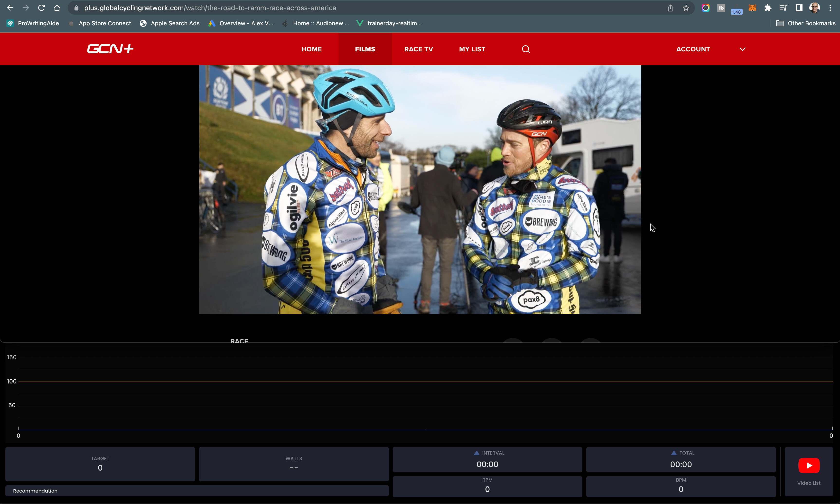Image resolution: width=840 pixels, height=504 pixels.
Task: Open the ProWritingAide bookmark
Action: [33, 23]
